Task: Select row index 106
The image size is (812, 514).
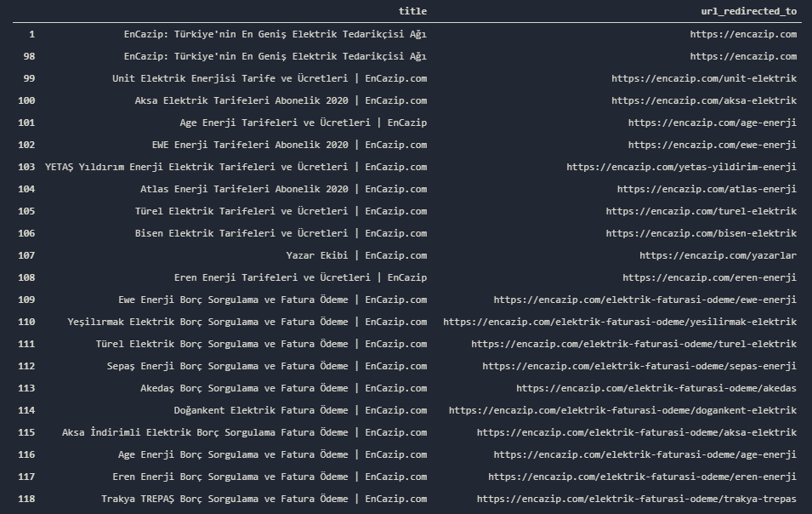Action: pyautogui.click(x=26, y=233)
